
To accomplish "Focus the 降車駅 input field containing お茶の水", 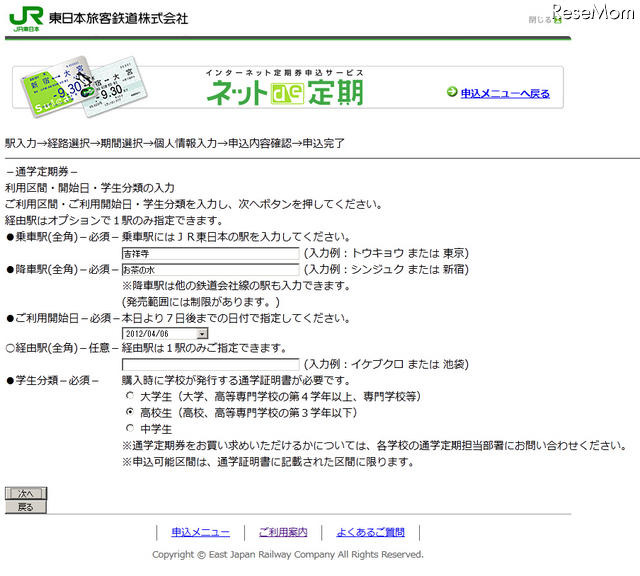I will click(210, 270).
